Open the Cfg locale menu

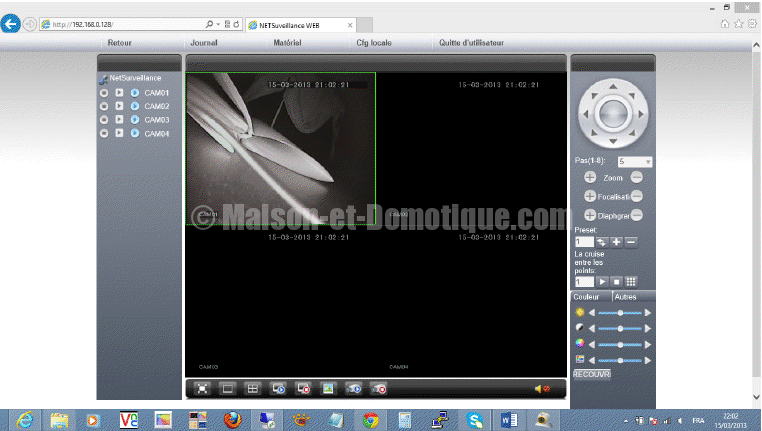(374, 43)
